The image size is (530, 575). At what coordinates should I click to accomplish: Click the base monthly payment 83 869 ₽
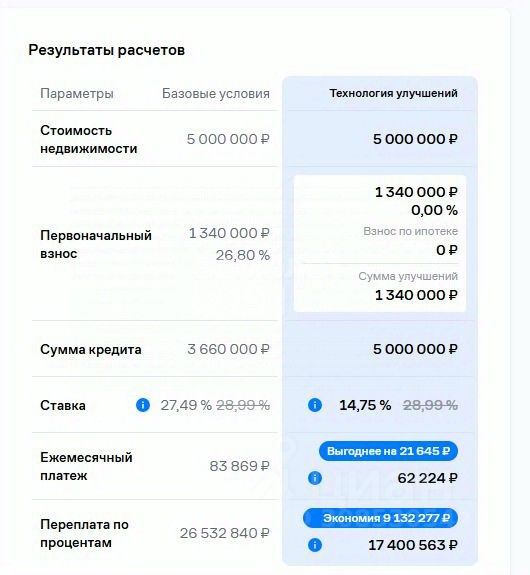[x=240, y=466]
